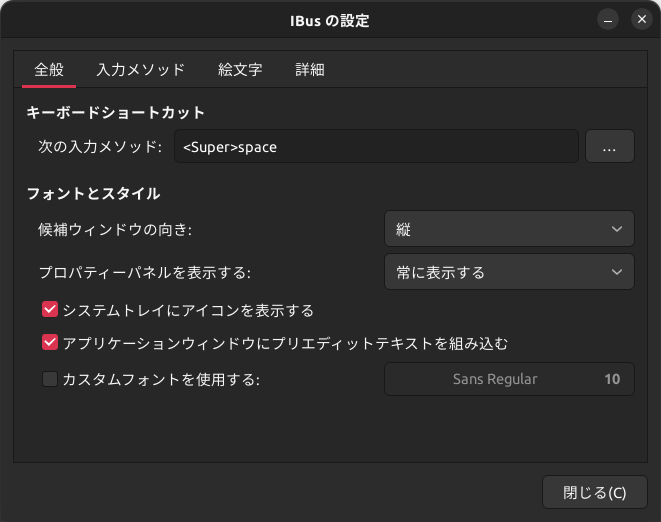Switch to the 詳細 tab
Image resolution: width=661 pixels, height=522 pixels.
click(x=310, y=70)
